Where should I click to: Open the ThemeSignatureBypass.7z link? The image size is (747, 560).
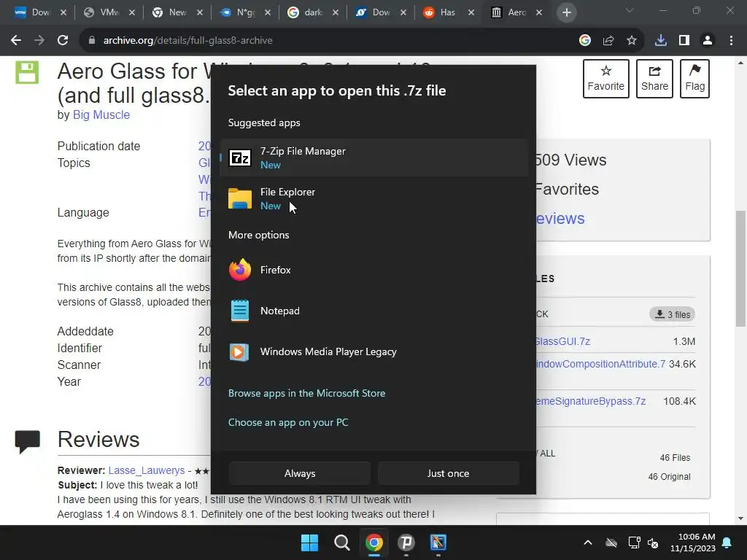pyautogui.click(x=591, y=401)
